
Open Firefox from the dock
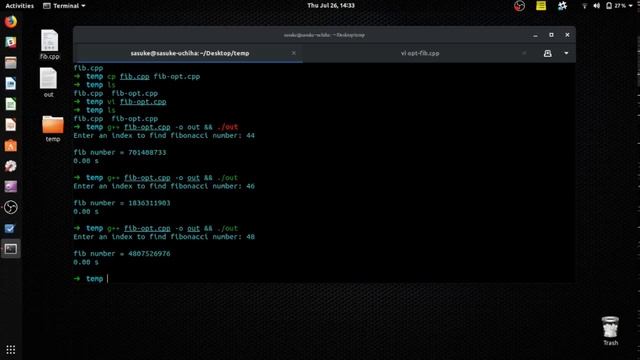pos(11,21)
